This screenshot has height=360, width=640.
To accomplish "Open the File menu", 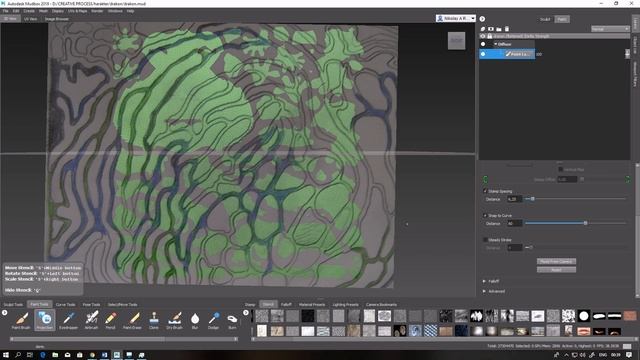I will (x=5, y=11).
